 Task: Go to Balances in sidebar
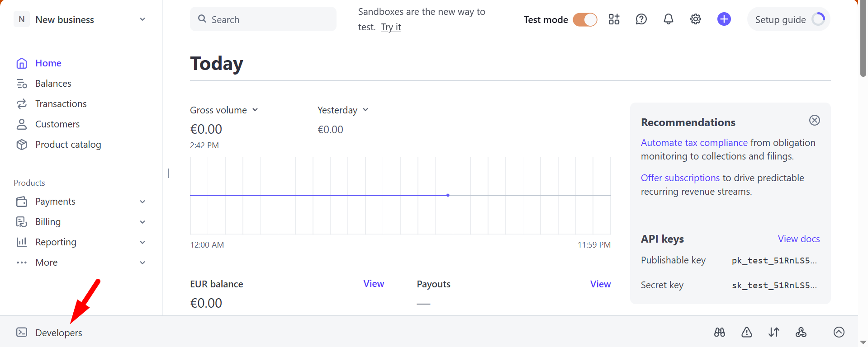coord(53,84)
